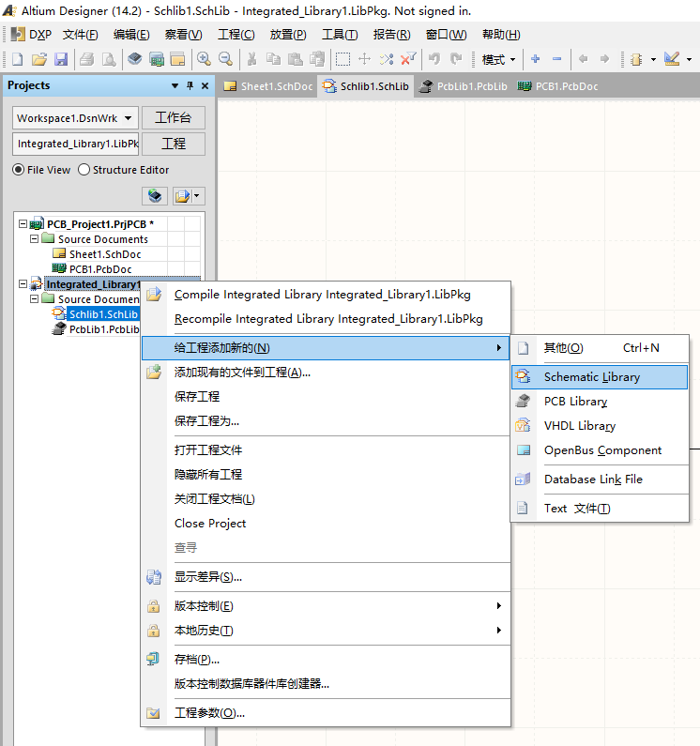Screen dimensions: 700x746
Task: Click the Next arrow toolbar icon
Action: click(x=604, y=59)
